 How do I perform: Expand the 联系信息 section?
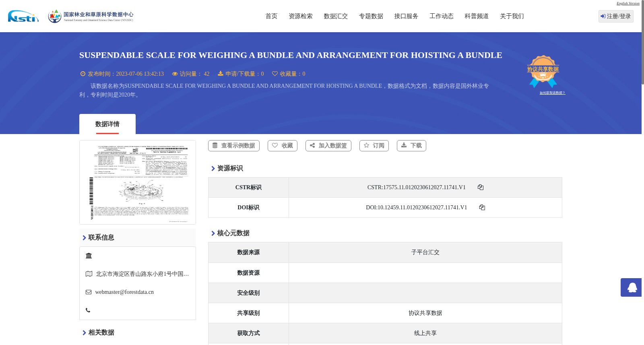click(98, 238)
